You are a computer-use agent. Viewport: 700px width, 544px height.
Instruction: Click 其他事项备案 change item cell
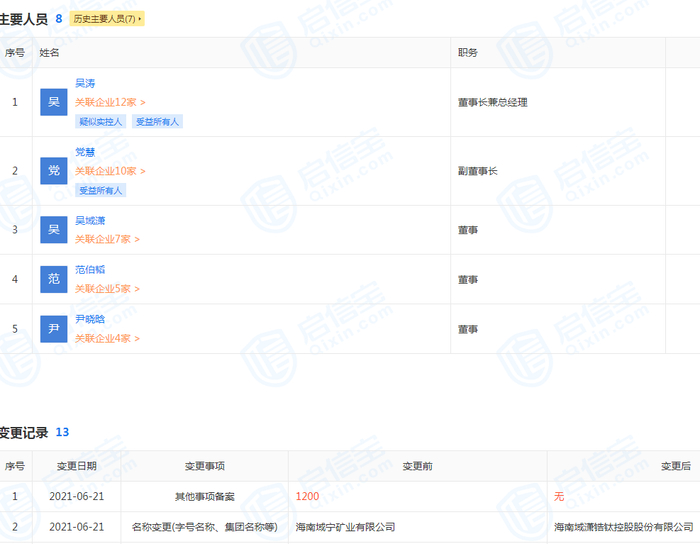(205, 497)
